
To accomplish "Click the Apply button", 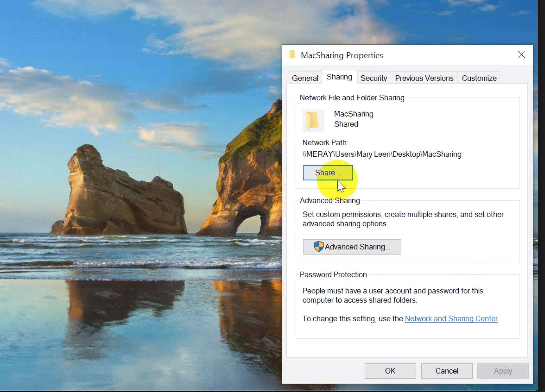I will (503, 371).
